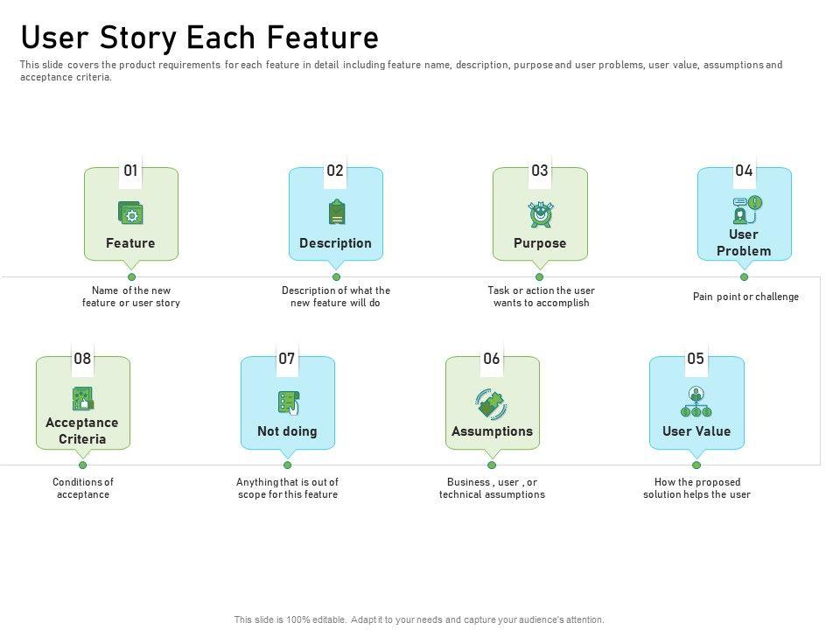Click the Acceptance Criteria icon
840x630 pixels.
pyautogui.click(x=82, y=399)
